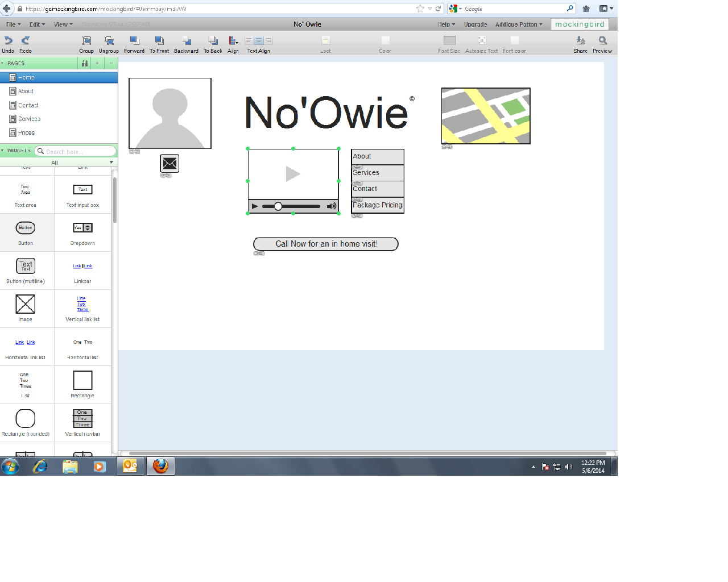Move the widget Forward one layer
This screenshot has height=582, width=728.
pos(134,44)
